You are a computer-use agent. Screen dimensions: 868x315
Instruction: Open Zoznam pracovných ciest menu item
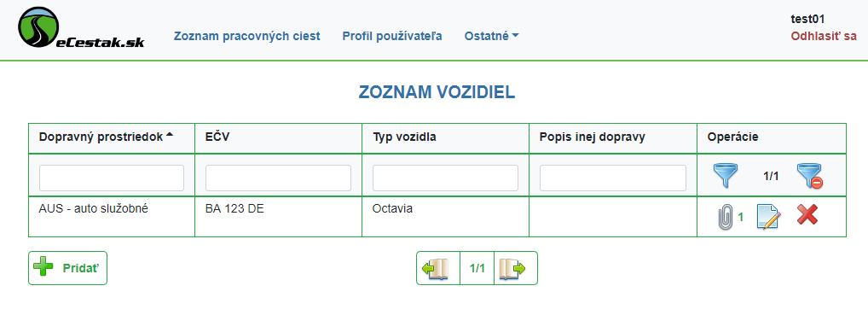point(247,36)
